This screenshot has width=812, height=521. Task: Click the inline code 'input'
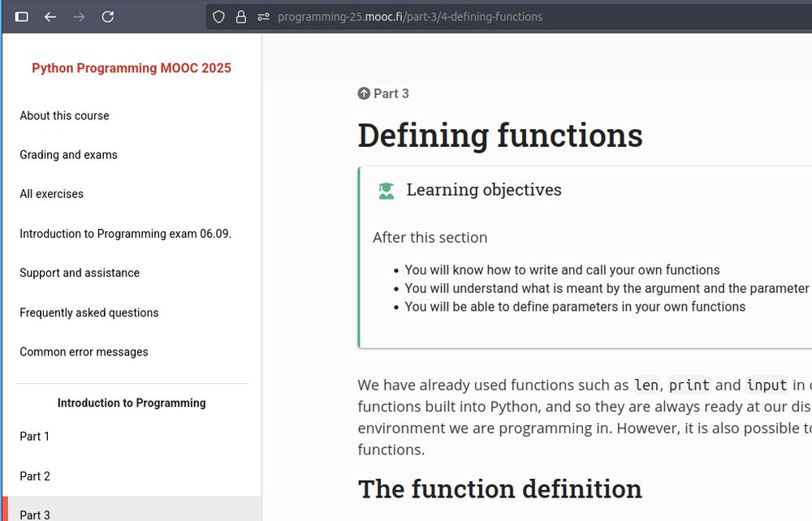pyautogui.click(x=767, y=385)
